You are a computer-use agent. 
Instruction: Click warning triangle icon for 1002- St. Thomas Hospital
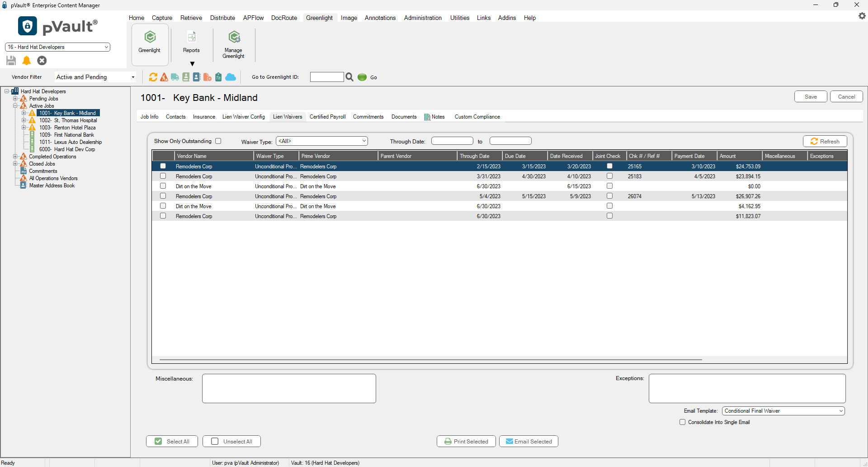point(32,120)
